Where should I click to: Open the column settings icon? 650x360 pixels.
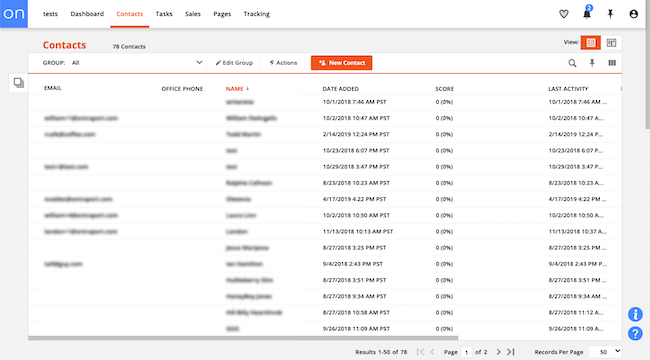(612, 63)
